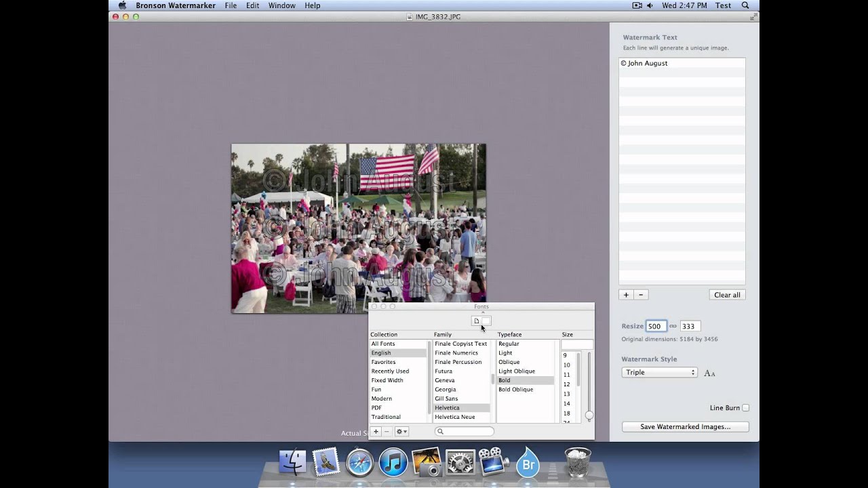
Task: Choose font size 18
Action: tap(568, 413)
